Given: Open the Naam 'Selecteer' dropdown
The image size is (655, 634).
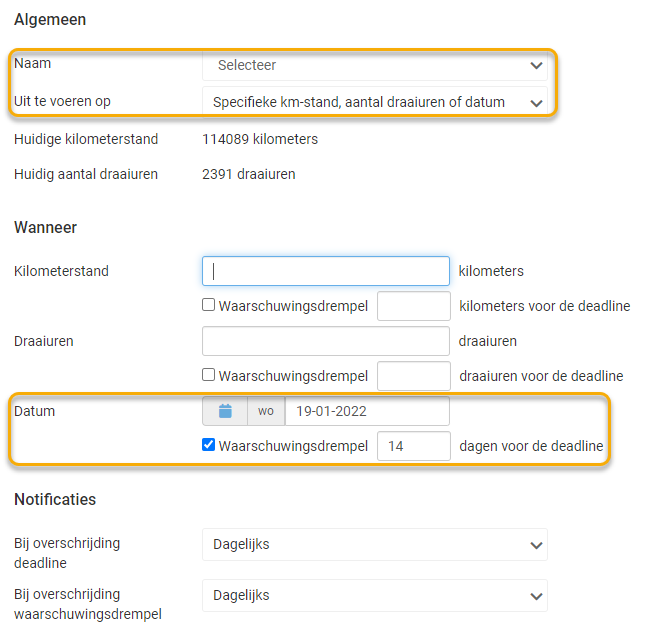Looking at the screenshot, I should pyautogui.click(x=375, y=66).
